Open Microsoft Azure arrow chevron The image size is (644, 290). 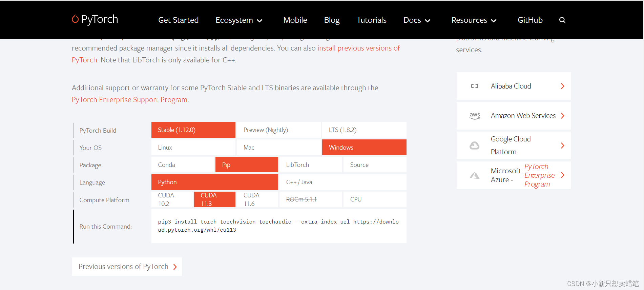point(562,175)
